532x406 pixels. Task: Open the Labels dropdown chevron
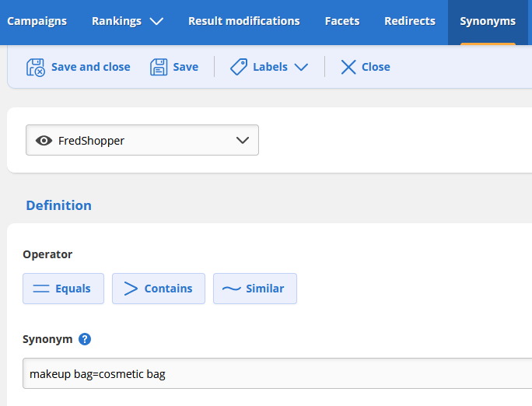tap(301, 68)
